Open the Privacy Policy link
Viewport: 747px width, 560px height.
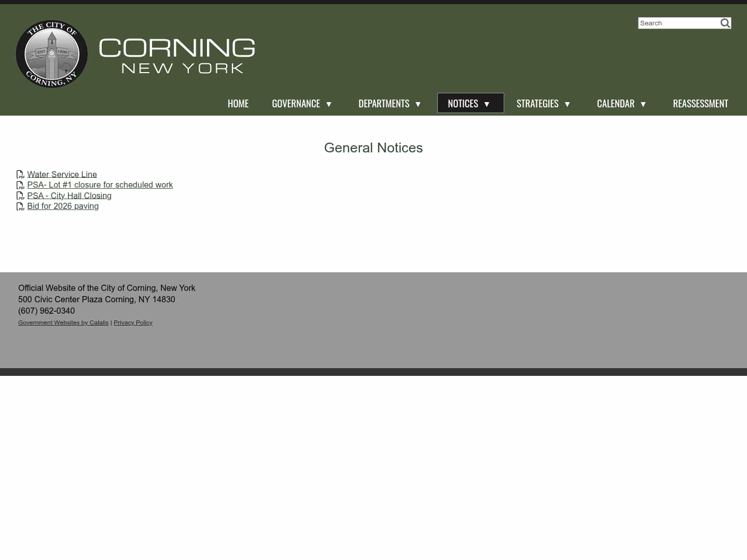133,323
